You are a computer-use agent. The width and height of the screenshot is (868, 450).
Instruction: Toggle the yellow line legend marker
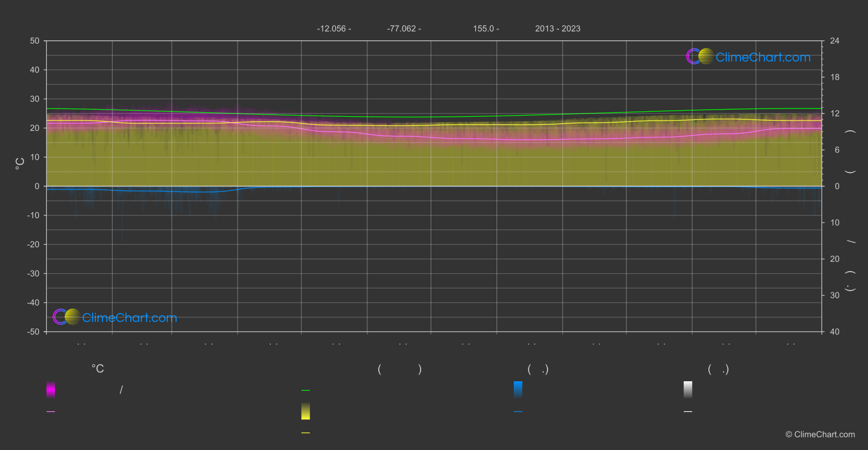(306, 433)
